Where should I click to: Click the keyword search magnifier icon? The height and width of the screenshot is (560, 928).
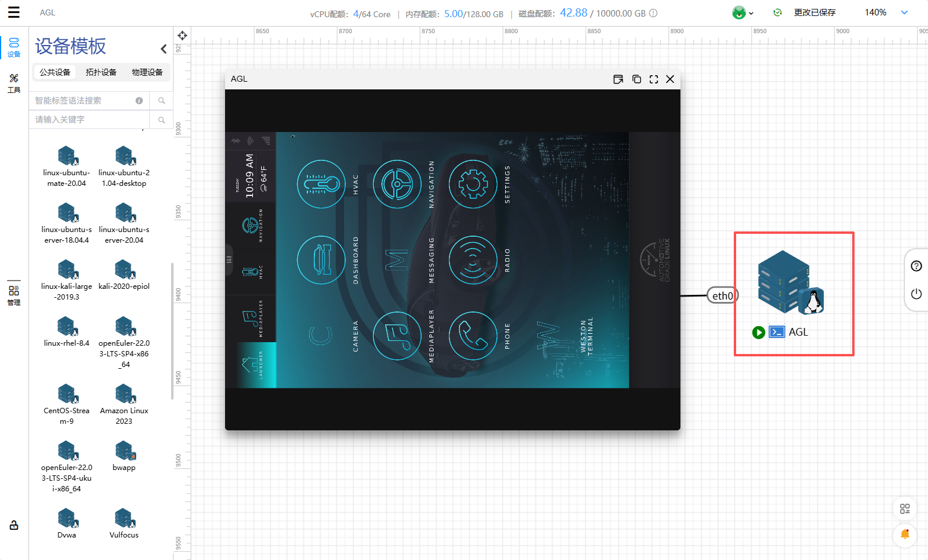[161, 120]
